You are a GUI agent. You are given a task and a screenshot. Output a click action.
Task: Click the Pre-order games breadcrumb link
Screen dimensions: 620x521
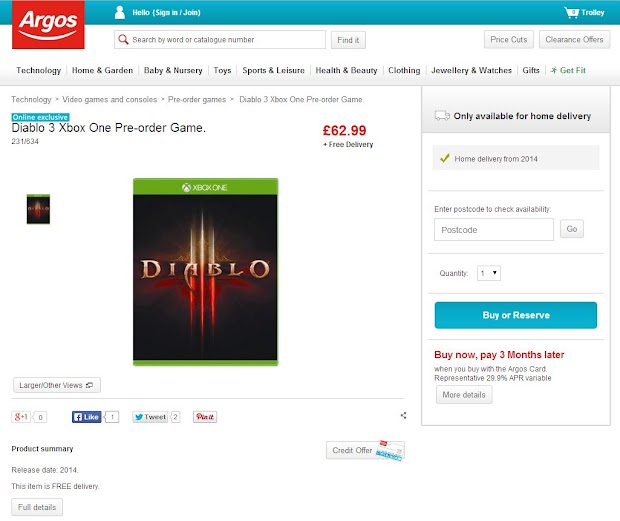[199, 100]
